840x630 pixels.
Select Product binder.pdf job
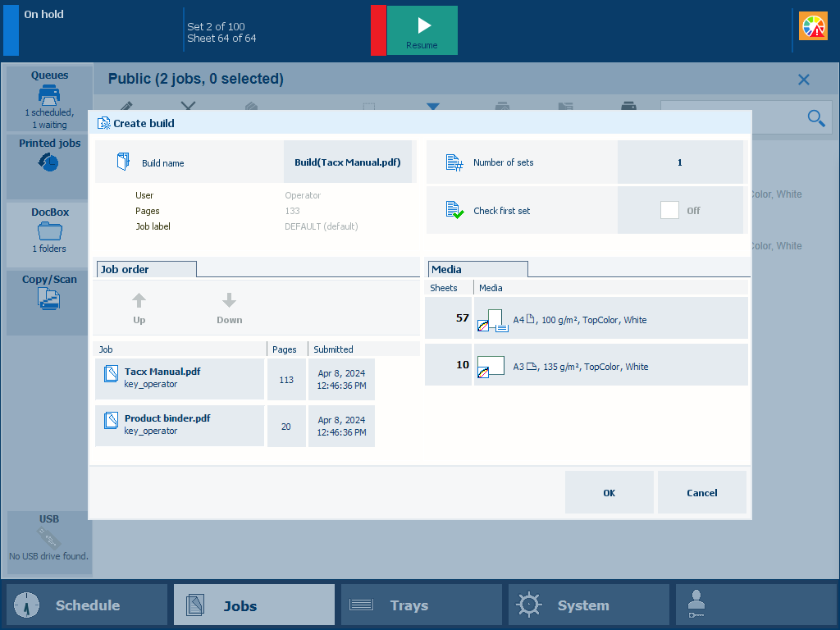pos(180,425)
